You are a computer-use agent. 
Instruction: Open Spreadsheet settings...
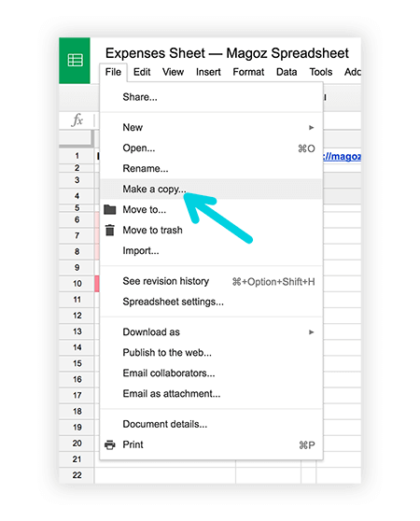click(x=211, y=302)
